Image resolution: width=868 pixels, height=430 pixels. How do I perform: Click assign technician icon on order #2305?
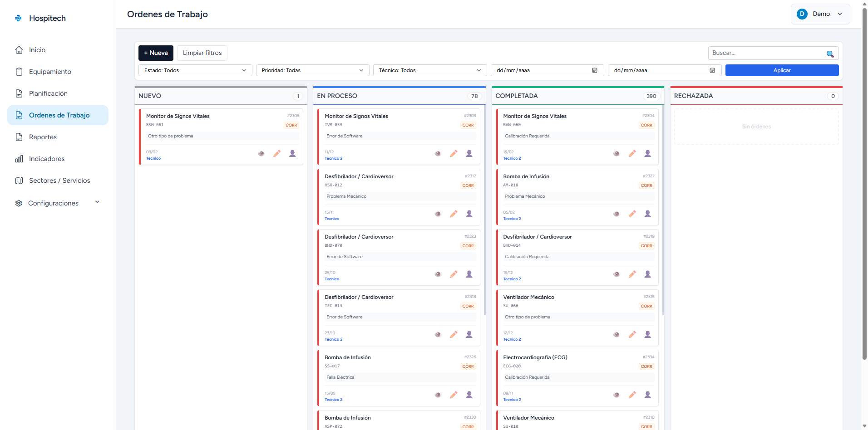click(292, 154)
